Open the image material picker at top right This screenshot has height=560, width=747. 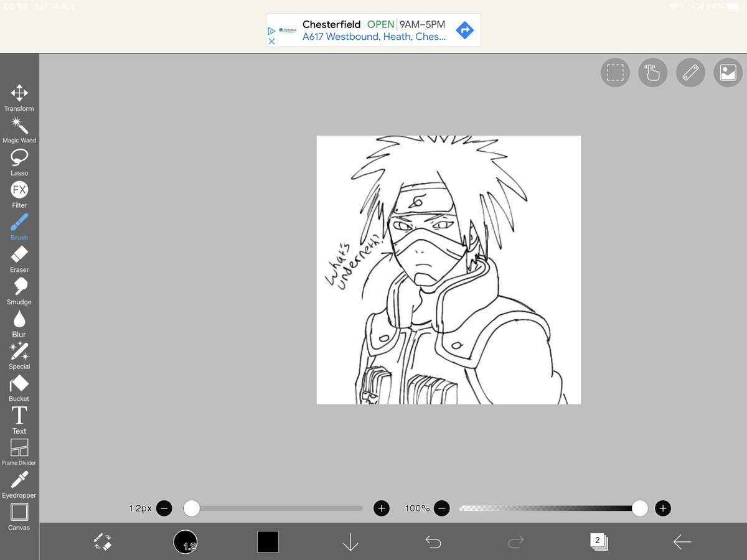pos(727,73)
